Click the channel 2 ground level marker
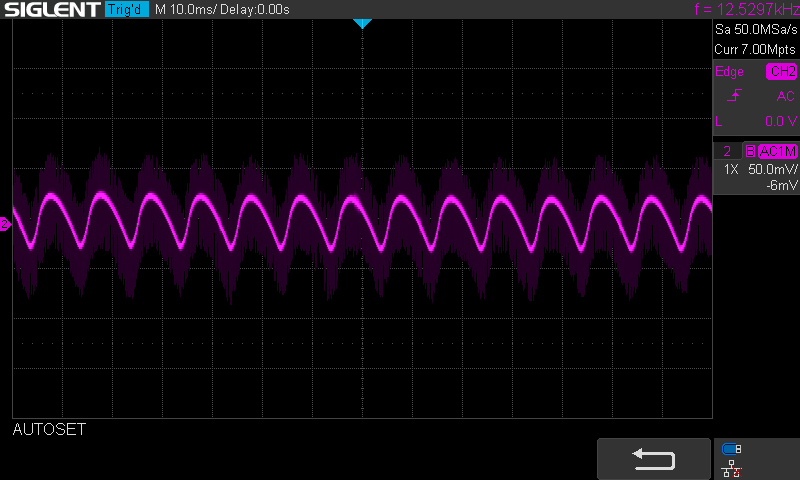800x480 pixels. 5,224
